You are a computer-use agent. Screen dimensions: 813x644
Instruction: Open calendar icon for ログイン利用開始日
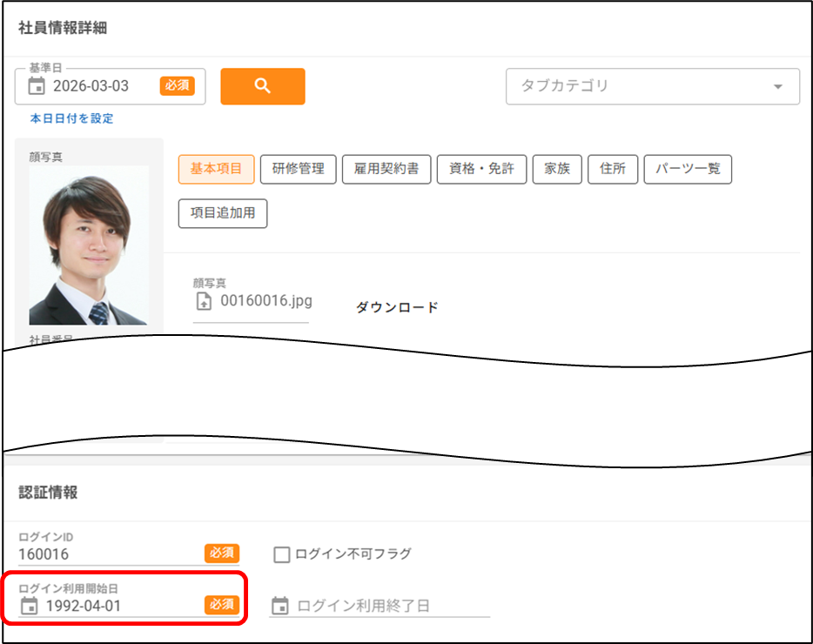(x=30, y=606)
